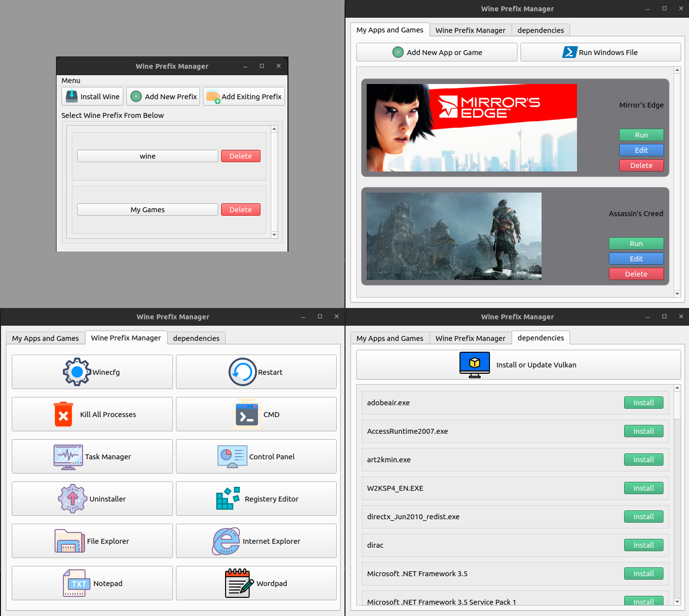Install directx_Jun2010_redist.exe
This screenshot has height=616, width=689.
coord(644,516)
